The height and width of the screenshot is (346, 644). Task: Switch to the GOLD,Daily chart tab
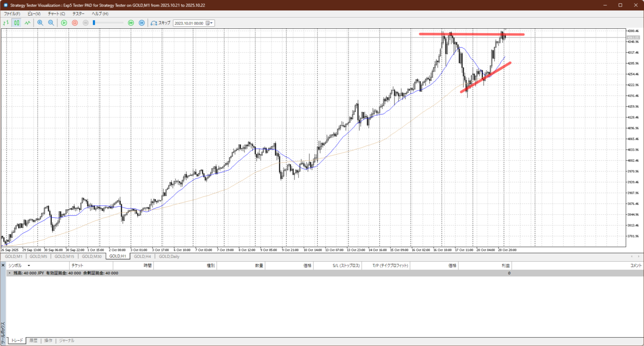(169, 256)
